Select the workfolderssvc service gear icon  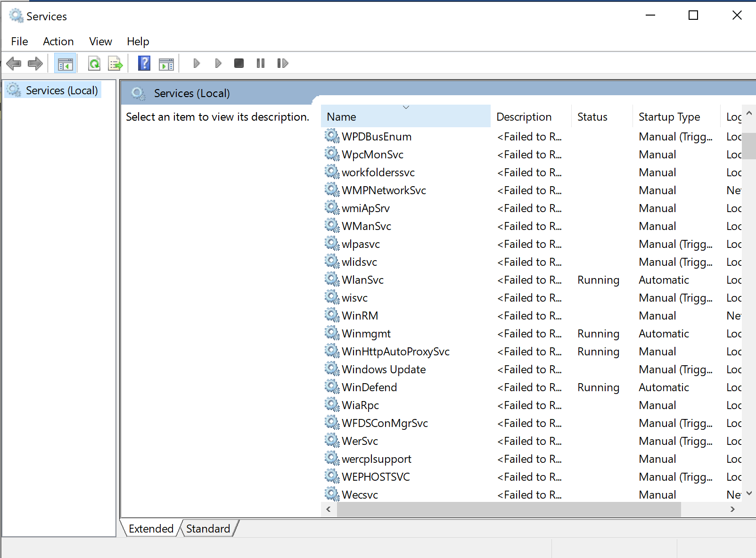coord(332,172)
